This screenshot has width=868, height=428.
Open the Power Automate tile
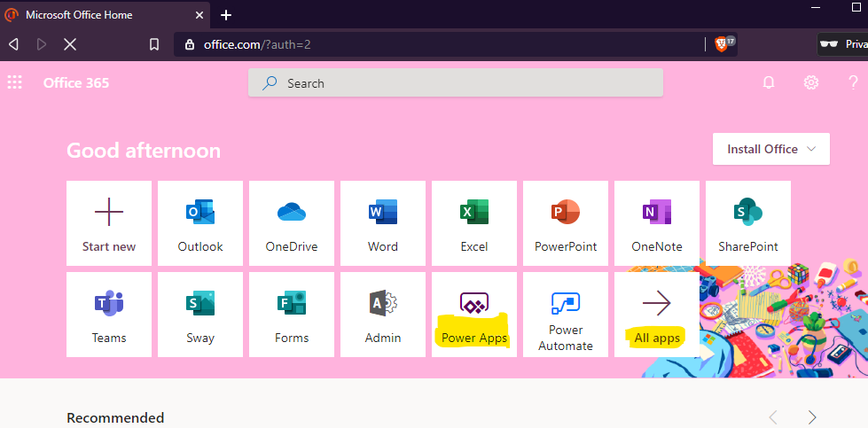(566, 315)
